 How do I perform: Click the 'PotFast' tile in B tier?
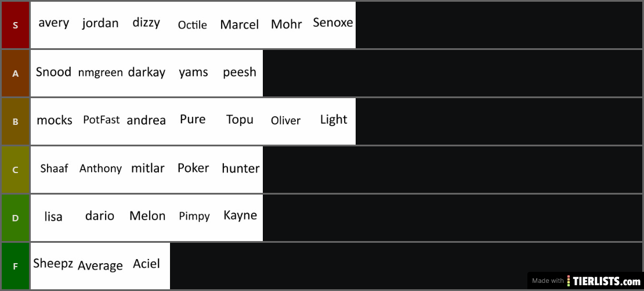point(100,121)
